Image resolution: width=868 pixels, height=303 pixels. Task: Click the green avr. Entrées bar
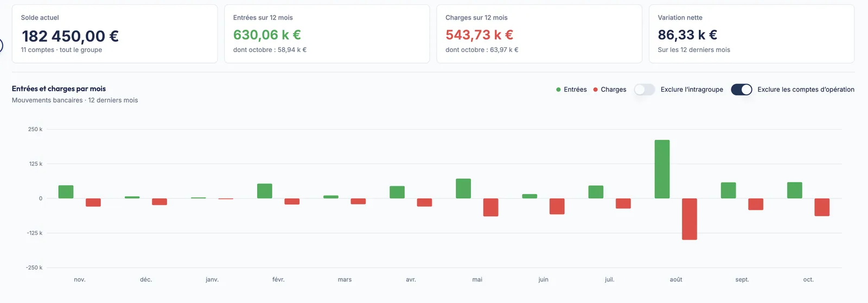click(x=397, y=192)
